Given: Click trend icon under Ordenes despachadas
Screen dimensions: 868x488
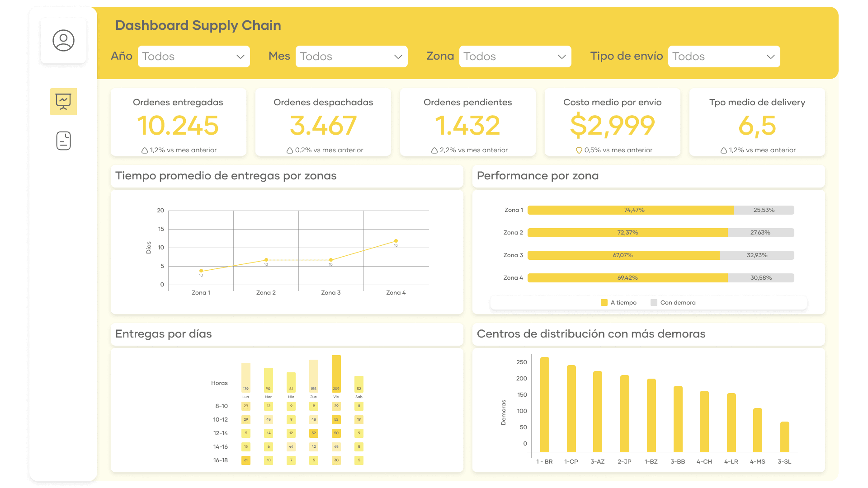Looking at the screenshot, I should 289,150.
